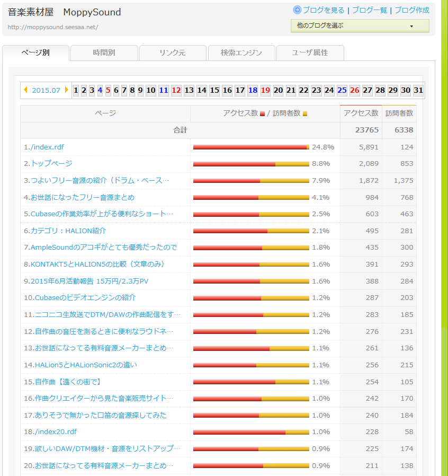This screenshot has height=476, width=448.
Task: Go to the ユーザ属性 tab
Action: point(310,52)
